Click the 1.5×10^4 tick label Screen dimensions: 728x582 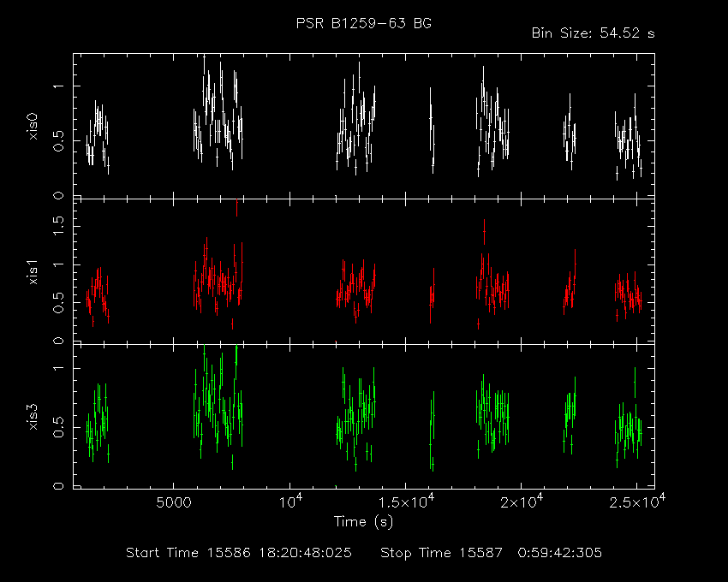pyautogui.click(x=406, y=502)
